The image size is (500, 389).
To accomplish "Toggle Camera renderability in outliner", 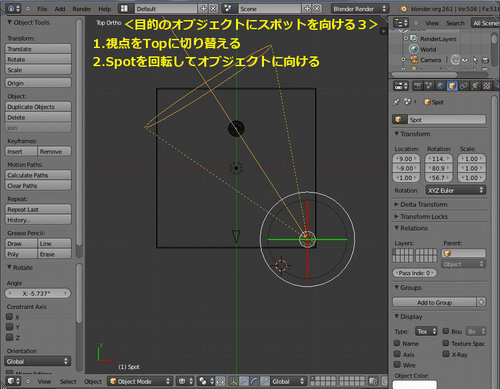I will pos(486,60).
